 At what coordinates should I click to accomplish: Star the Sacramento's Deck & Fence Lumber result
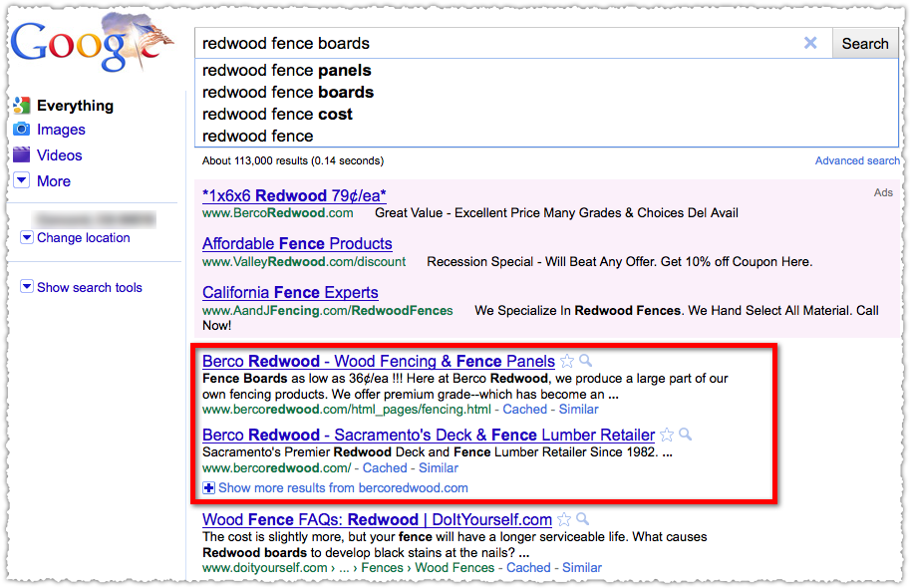pos(667,435)
